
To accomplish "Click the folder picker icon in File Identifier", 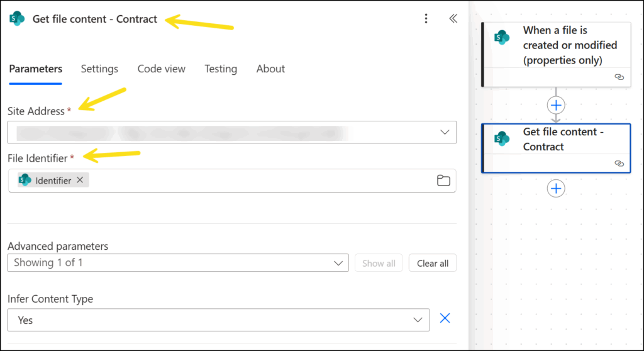I will 443,181.
